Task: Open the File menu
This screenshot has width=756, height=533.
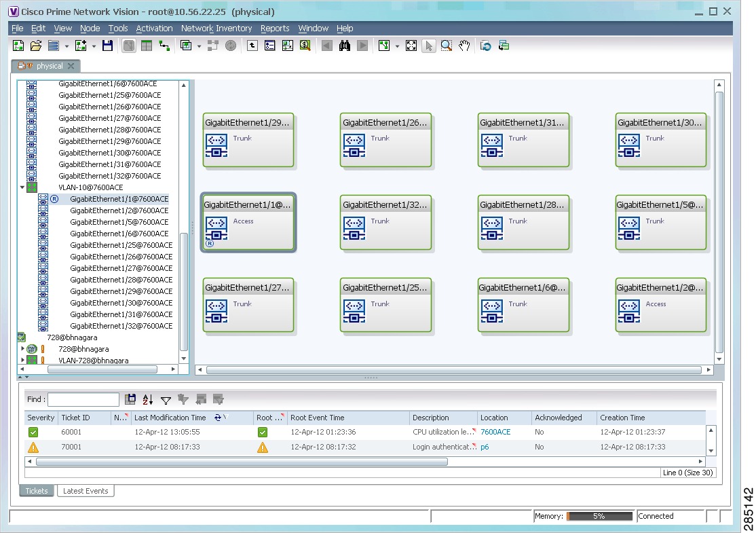Action: click(18, 29)
